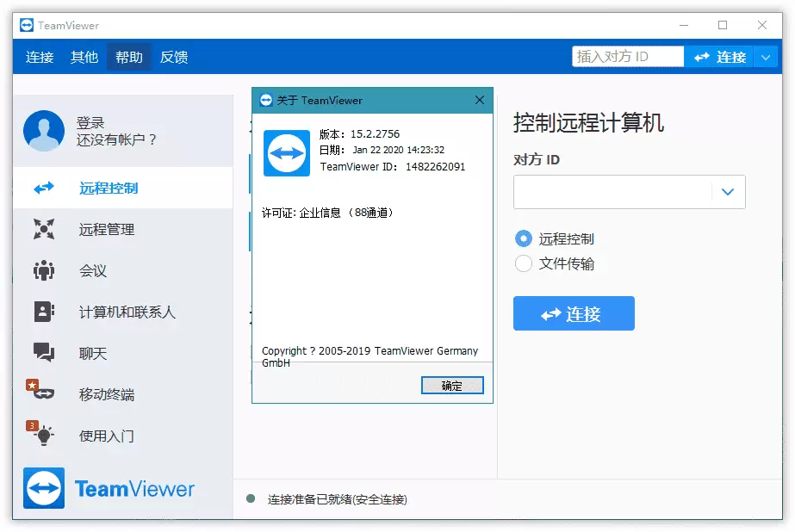795x532 pixels.
Task: Close the 关于 TeamViewer dialog
Action: tap(480, 100)
